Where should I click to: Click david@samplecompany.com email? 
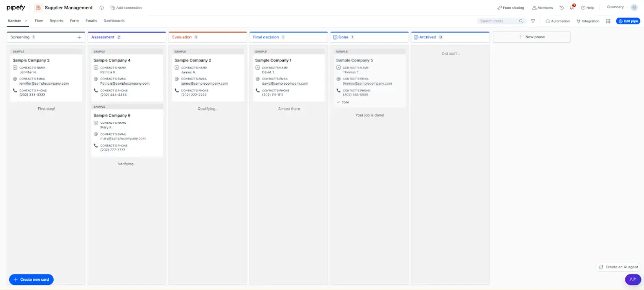pos(285,84)
